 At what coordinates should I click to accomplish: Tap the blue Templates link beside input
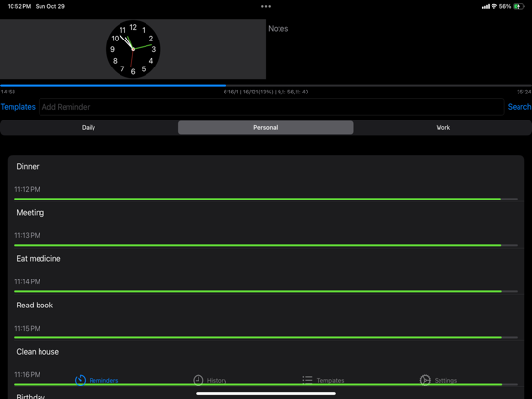coord(18,107)
